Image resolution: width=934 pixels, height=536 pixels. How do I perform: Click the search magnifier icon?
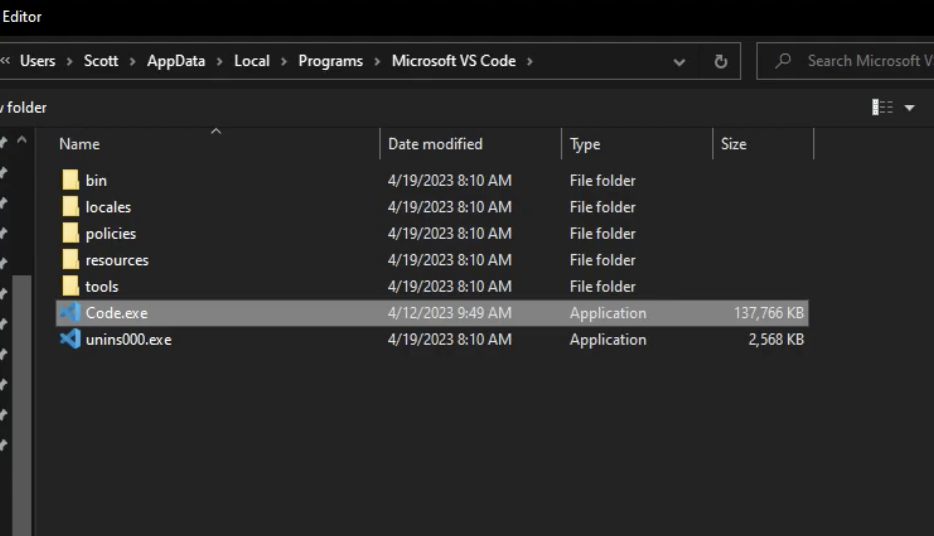(783, 61)
